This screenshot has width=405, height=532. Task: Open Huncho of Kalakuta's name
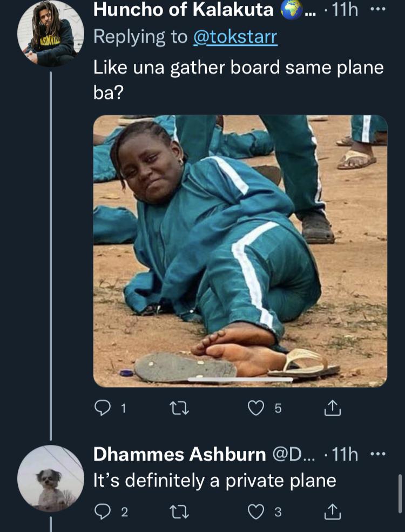pyautogui.click(x=184, y=10)
